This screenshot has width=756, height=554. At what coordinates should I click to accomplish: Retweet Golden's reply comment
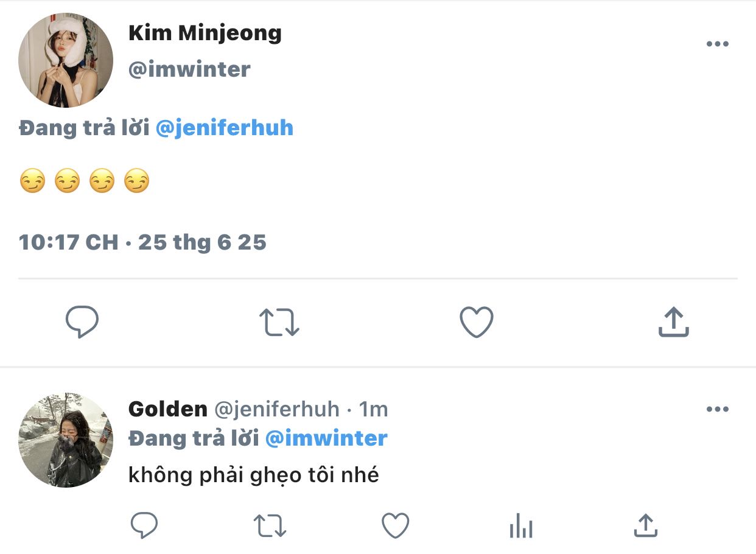tap(270, 525)
